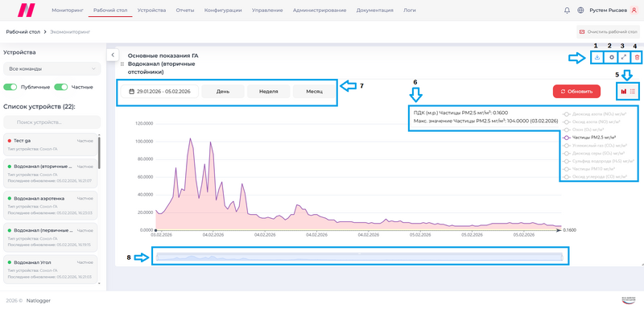644x309 pixels.
Task: Click Рабочий стол breadcrumb link
Action: pyautogui.click(x=23, y=31)
